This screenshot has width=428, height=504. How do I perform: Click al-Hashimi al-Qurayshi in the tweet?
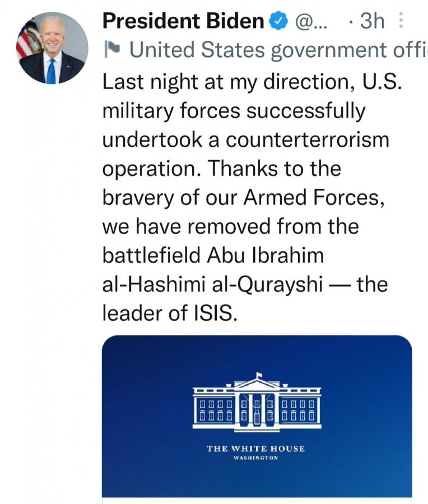click(x=212, y=284)
